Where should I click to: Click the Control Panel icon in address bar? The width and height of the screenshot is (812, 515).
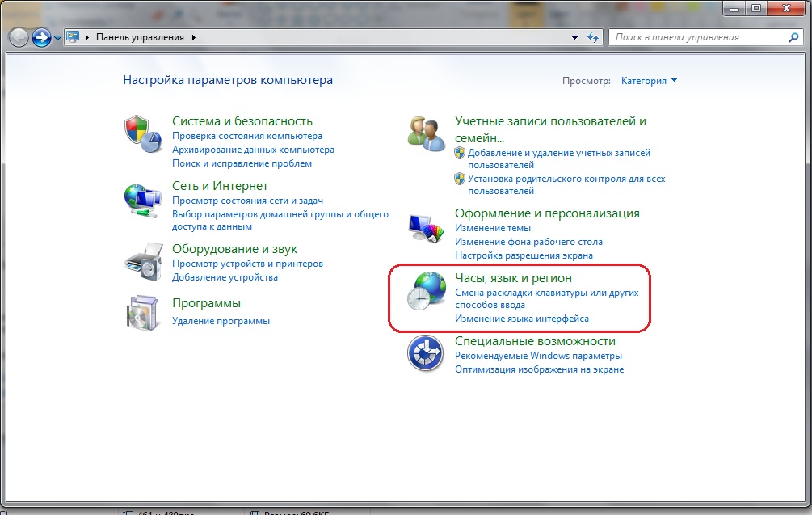(73, 37)
